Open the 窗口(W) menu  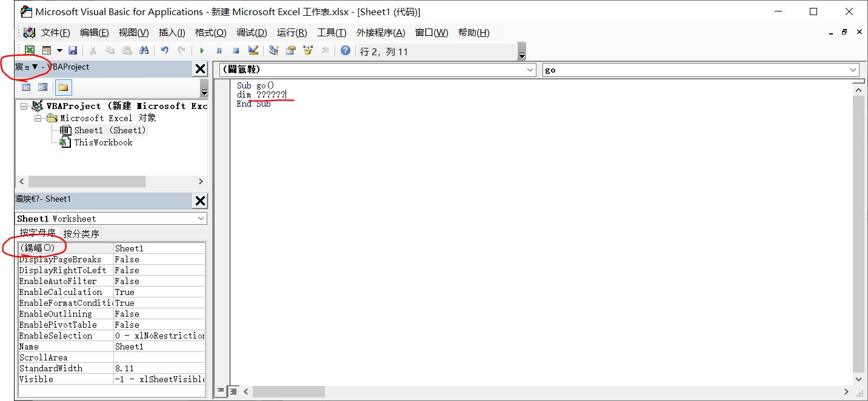click(x=432, y=33)
